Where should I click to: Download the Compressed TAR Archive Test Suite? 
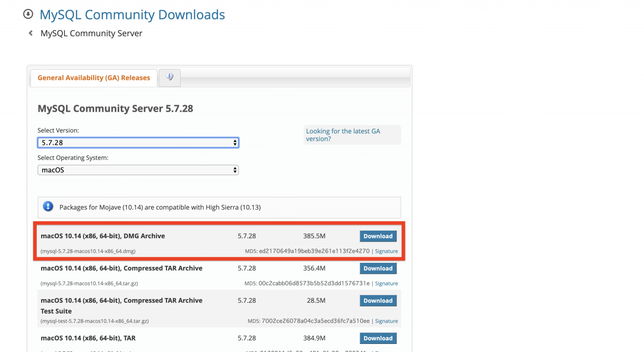pyautogui.click(x=378, y=301)
